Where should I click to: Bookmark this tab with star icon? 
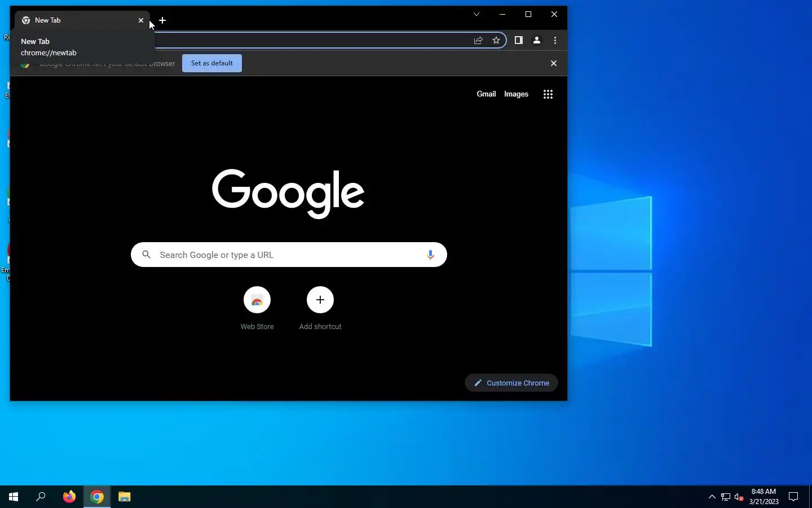(496, 40)
